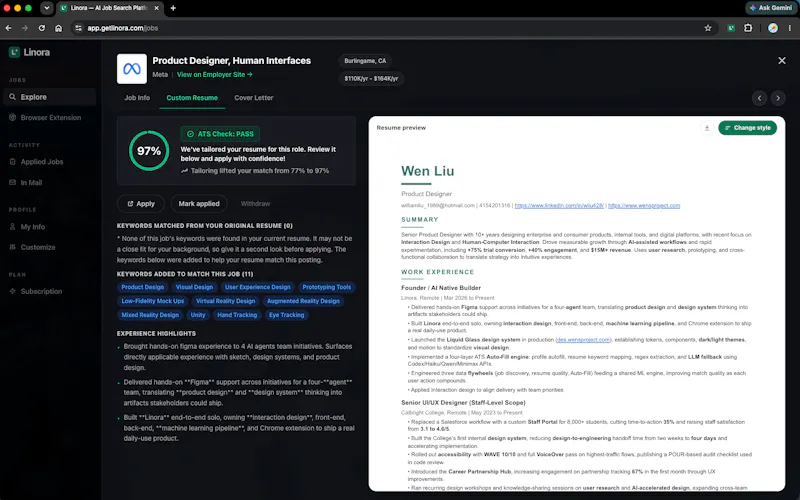Click the browser forward arrow
800x500 pixels.
(25, 28)
